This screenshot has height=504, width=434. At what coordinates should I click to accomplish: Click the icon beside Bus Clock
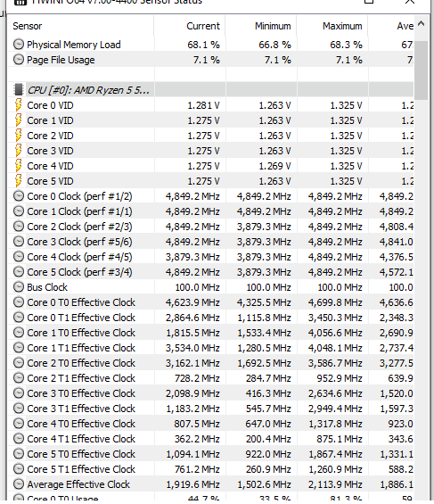19,286
